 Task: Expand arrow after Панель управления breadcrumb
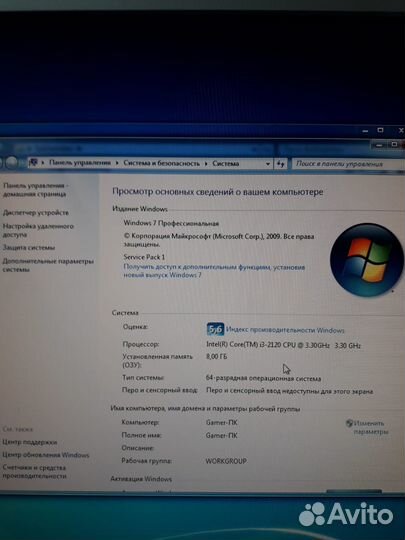[x=117, y=163]
